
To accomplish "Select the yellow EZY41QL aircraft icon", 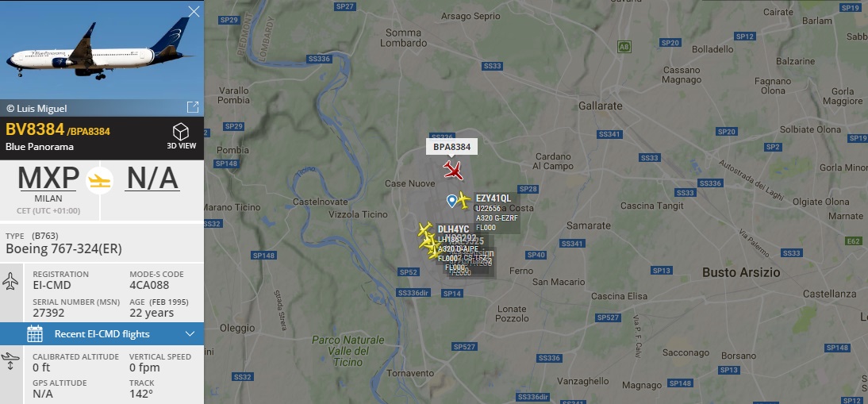I will click(x=463, y=200).
